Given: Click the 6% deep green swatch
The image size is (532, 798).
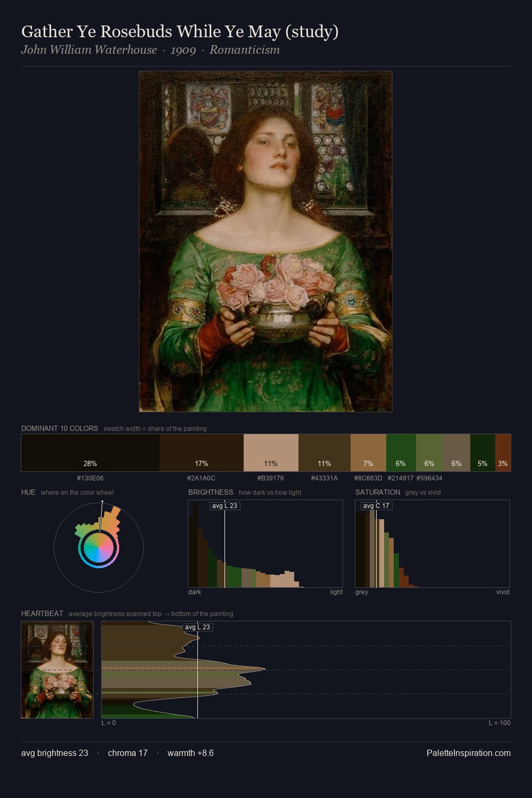Looking at the screenshot, I should [401, 453].
